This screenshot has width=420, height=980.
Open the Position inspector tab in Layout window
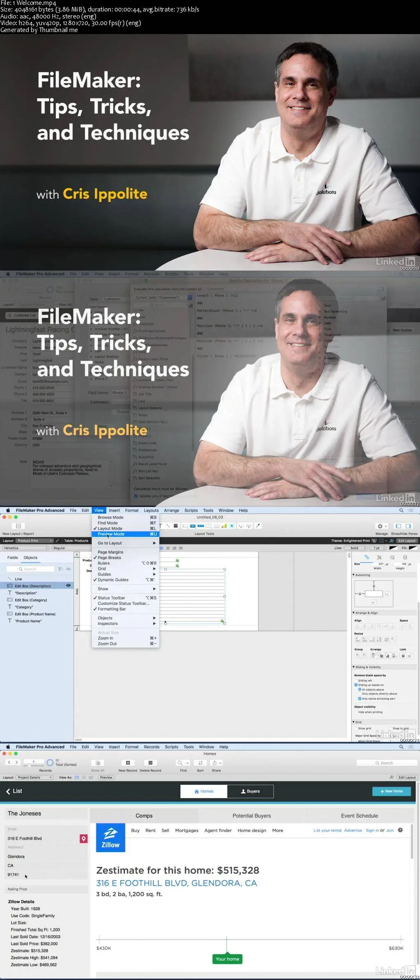[367, 557]
